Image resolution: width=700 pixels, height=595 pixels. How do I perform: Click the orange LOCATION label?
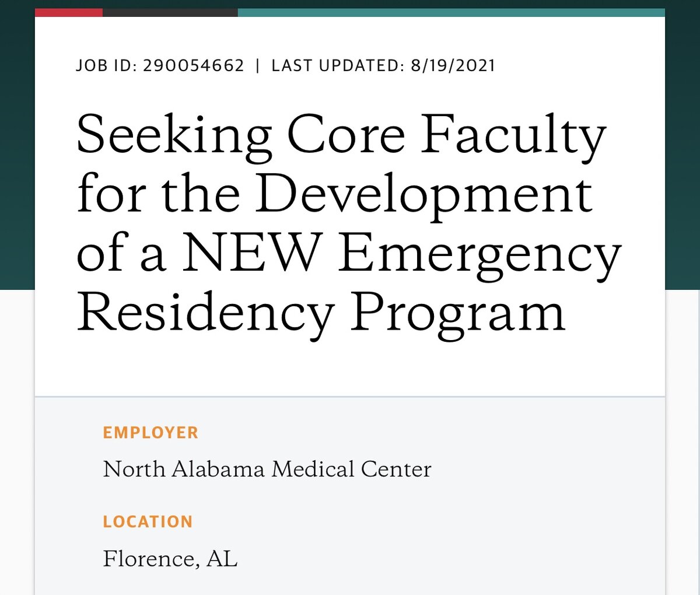(x=148, y=521)
